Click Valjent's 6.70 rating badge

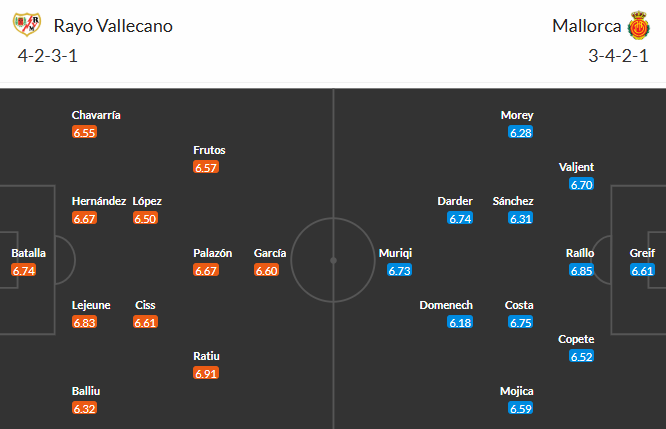point(582,184)
